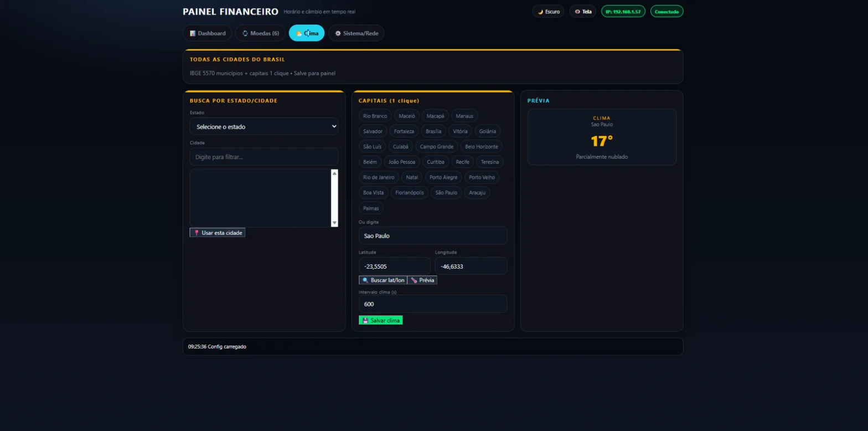
Task: Pick the São Paulo capital chip
Action: pos(446,193)
